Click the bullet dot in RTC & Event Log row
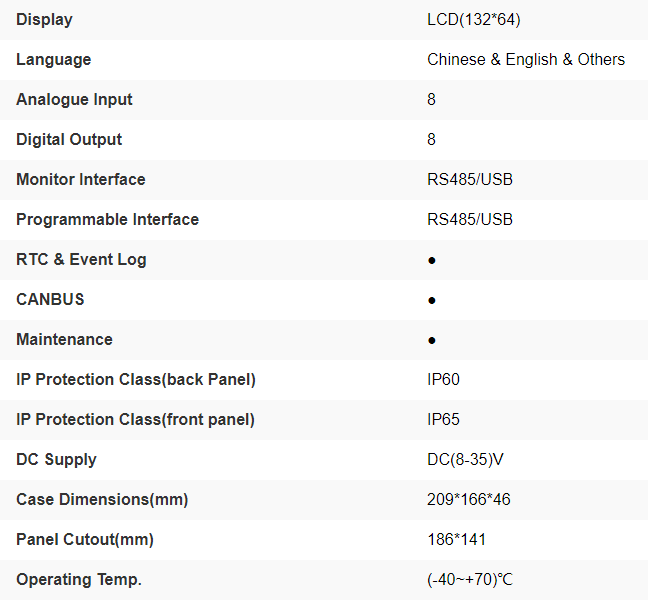The image size is (648, 607). 432,260
